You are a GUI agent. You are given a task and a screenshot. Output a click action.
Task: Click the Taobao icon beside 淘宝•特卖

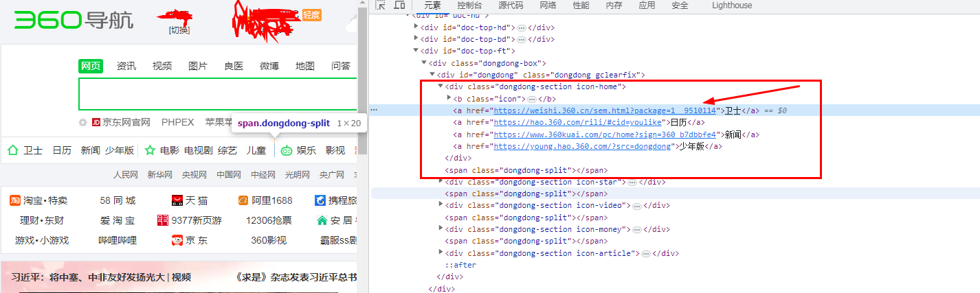point(14,200)
